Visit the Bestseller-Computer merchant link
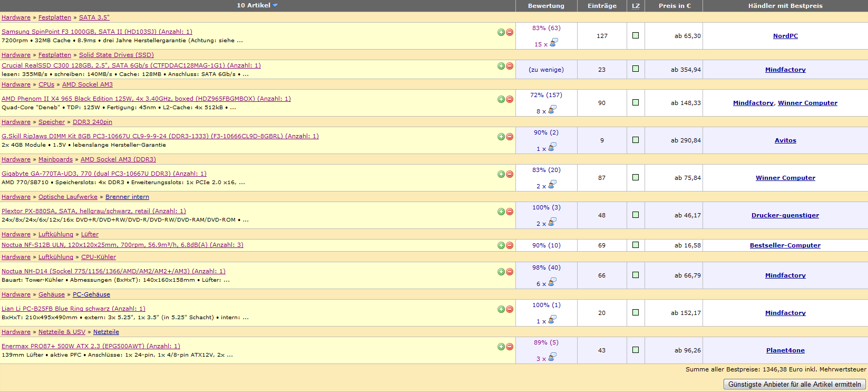Screen dimensions: 868x392 coord(785,245)
